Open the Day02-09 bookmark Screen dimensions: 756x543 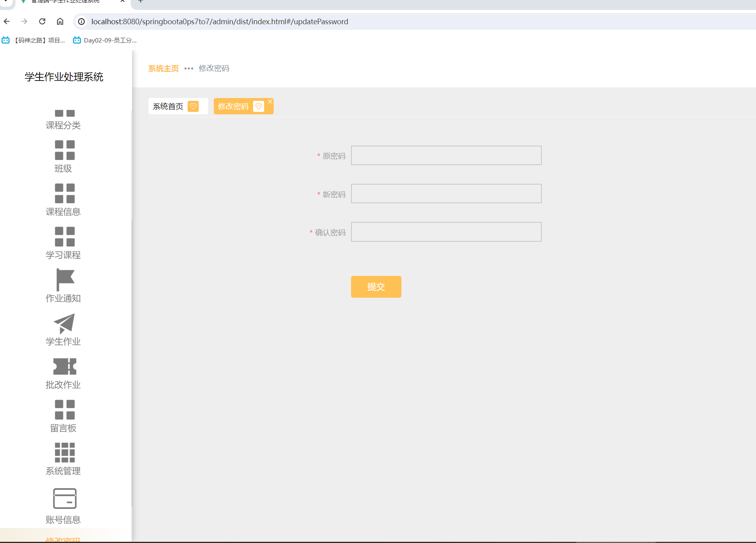click(105, 40)
